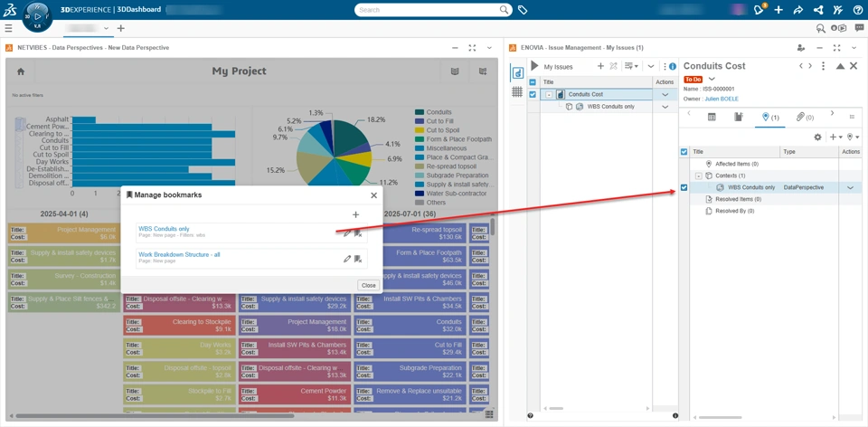Click the 3DEXPERIENCE compass icon
Viewport: 868px width, 427px height.
click(38, 15)
